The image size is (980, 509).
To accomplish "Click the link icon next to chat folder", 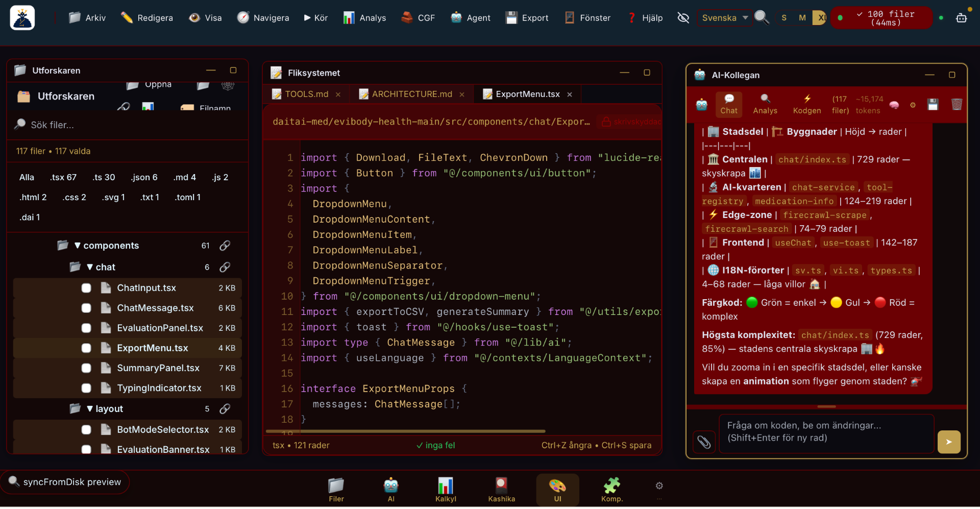I will 225,267.
